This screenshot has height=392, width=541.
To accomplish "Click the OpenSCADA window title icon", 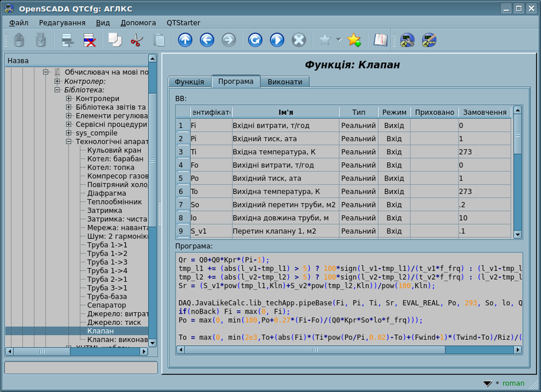I will click(9, 9).
